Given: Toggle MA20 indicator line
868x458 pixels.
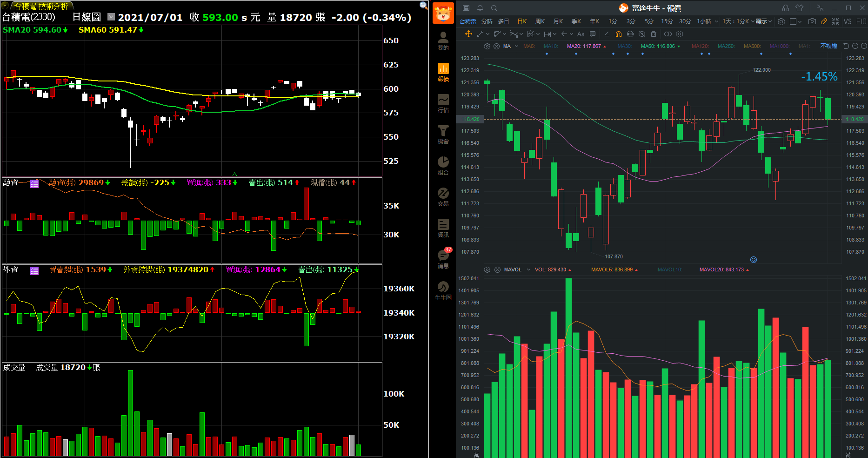Looking at the screenshot, I should pos(586,46).
